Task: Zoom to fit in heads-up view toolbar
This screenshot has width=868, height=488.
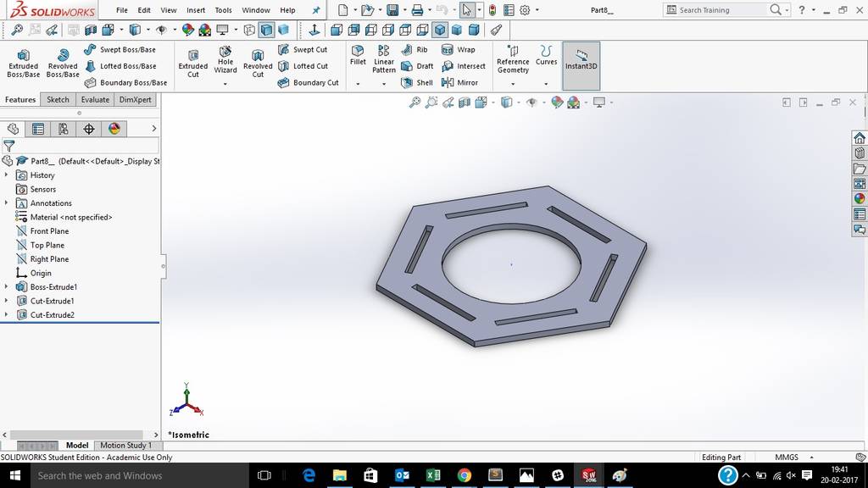Action: coord(415,103)
